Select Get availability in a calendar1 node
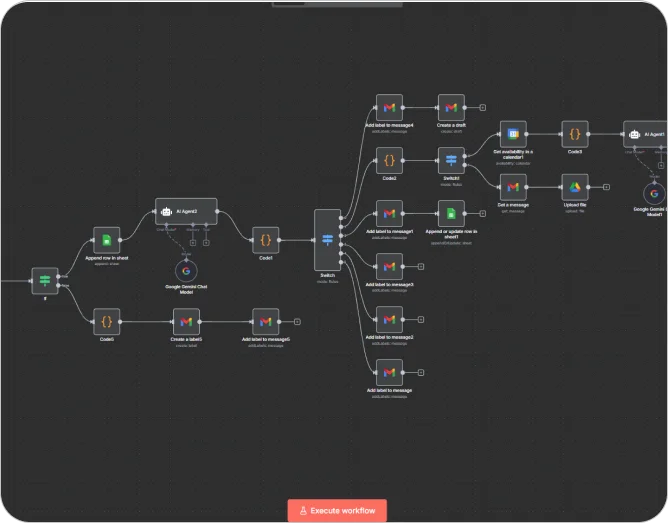668x523 pixels. pos(513,134)
